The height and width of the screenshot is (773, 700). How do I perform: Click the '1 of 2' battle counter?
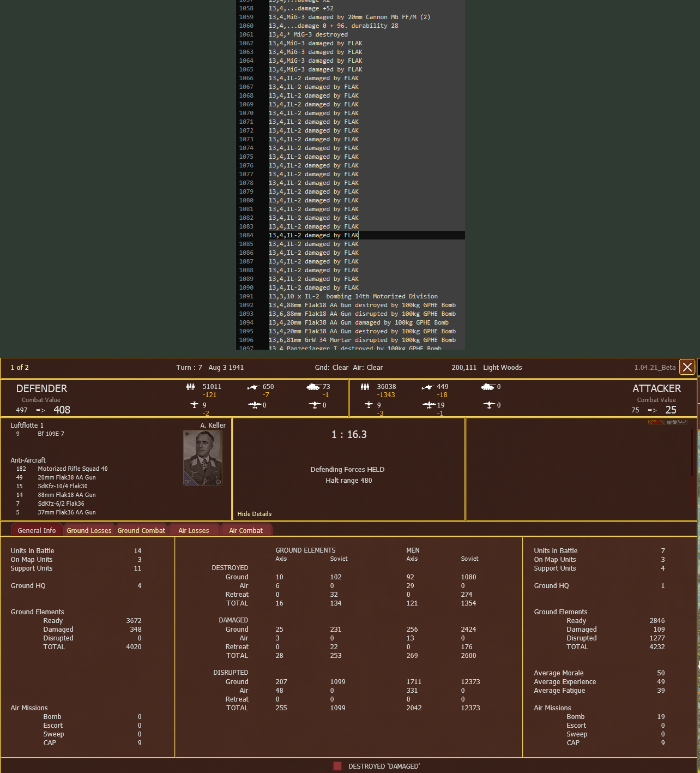coord(20,368)
